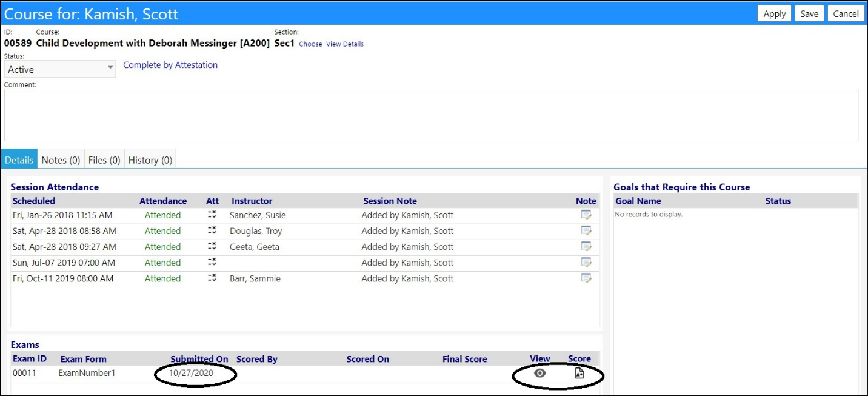Sort by Scheduled column header
This screenshot has height=396, width=868.
[x=34, y=201]
